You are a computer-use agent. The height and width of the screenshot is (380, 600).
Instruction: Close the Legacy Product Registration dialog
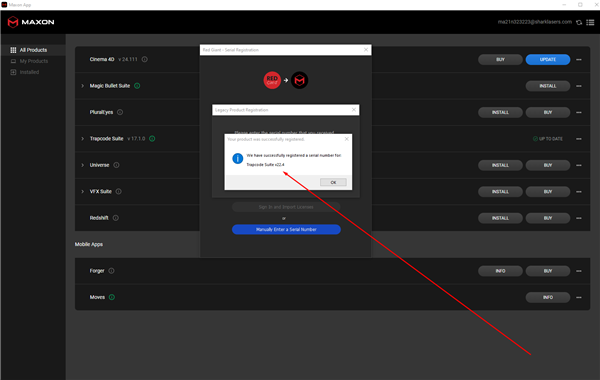354,110
